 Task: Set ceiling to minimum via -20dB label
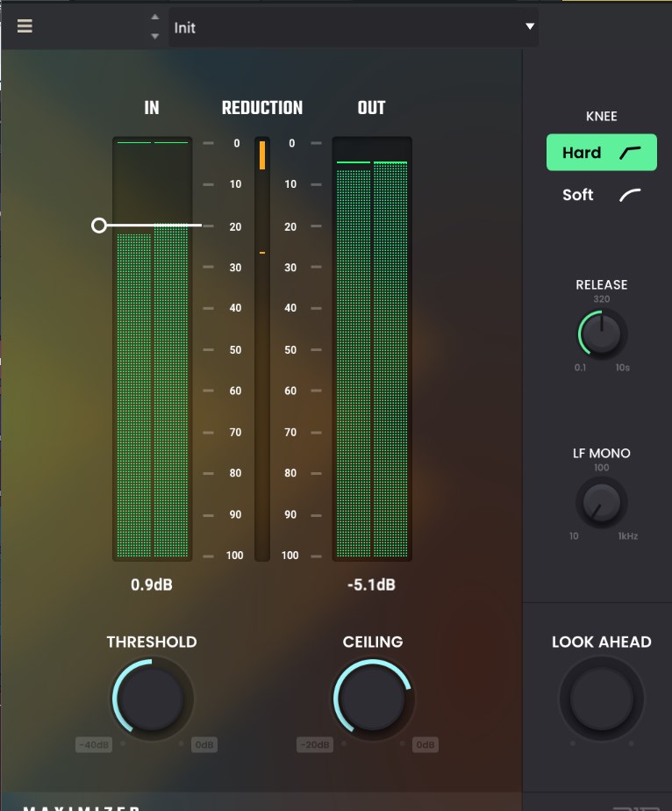(315, 745)
